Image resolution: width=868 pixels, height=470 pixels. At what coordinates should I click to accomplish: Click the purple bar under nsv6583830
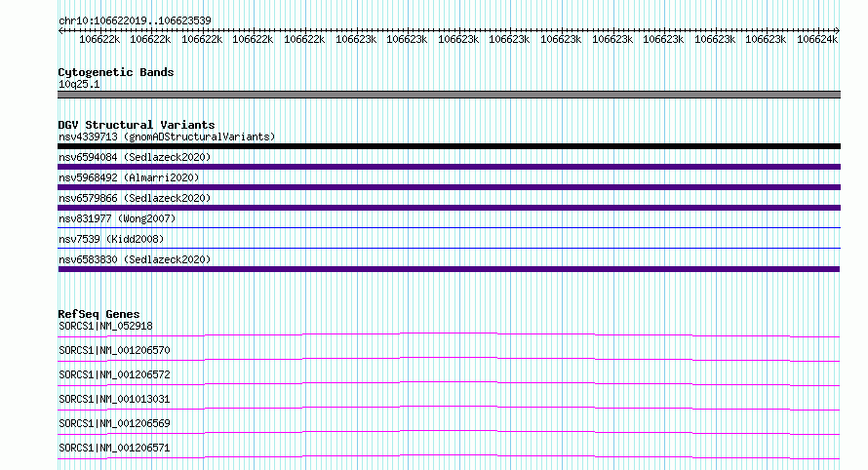[x=449, y=269]
